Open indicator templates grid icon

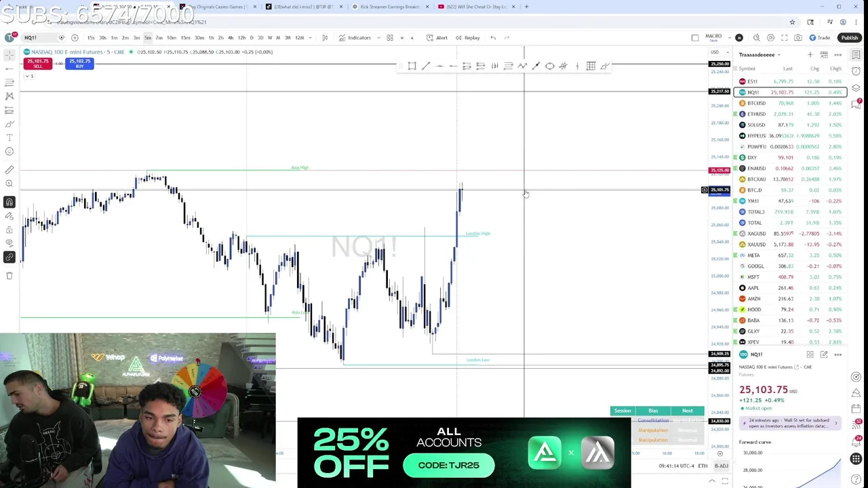point(390,37)
